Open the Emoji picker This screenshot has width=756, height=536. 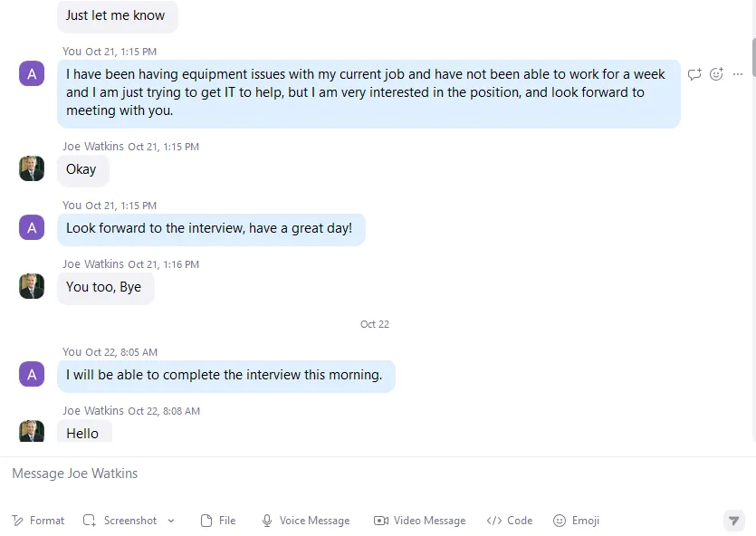[x=576, y=521]
